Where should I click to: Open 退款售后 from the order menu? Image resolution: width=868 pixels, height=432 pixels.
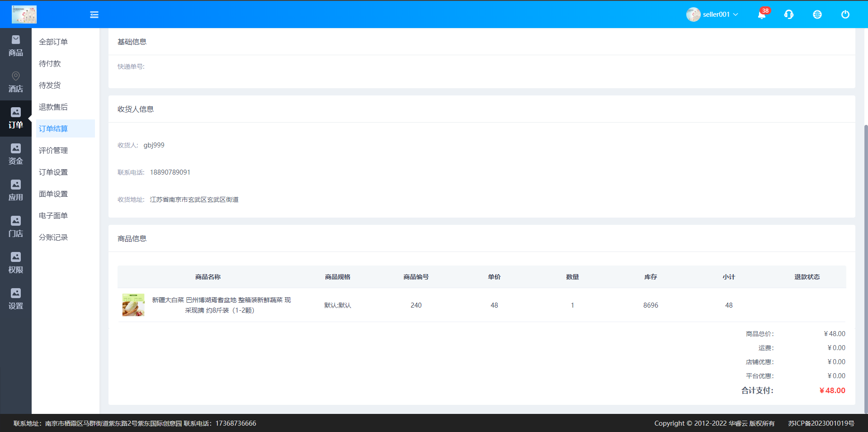(53, 107)
